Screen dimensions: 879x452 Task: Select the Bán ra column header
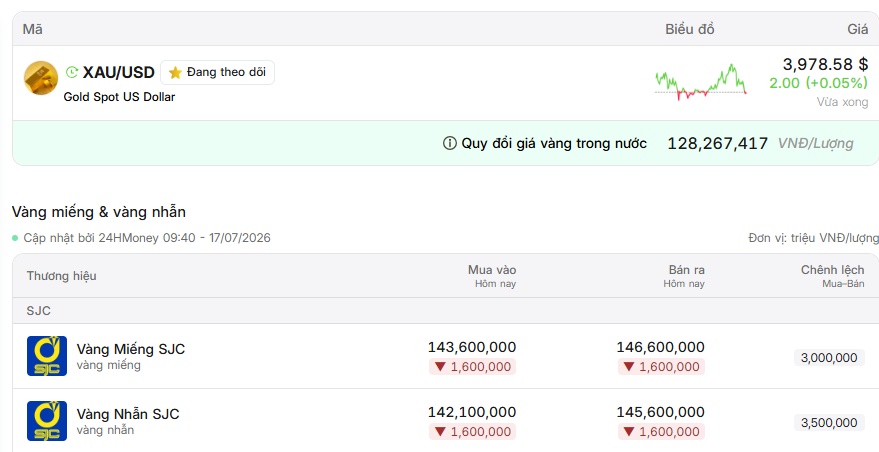pyautogui.click(x=684, y=276)
